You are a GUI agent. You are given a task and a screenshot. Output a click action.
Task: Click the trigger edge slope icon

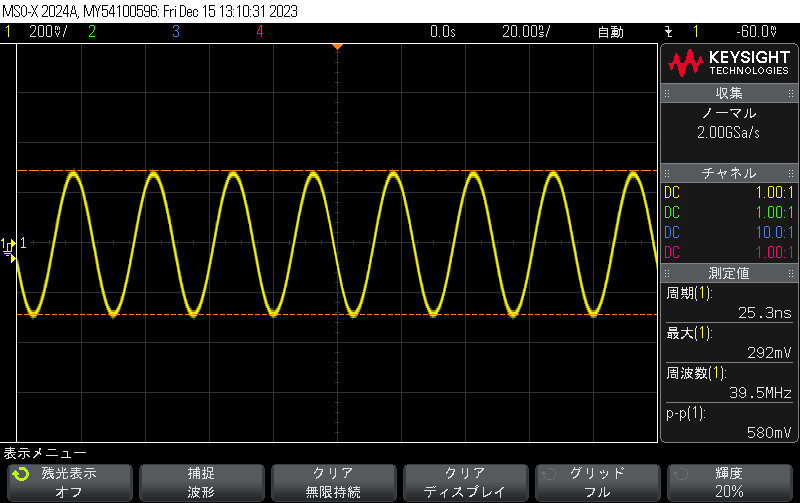tap(669, 32)
